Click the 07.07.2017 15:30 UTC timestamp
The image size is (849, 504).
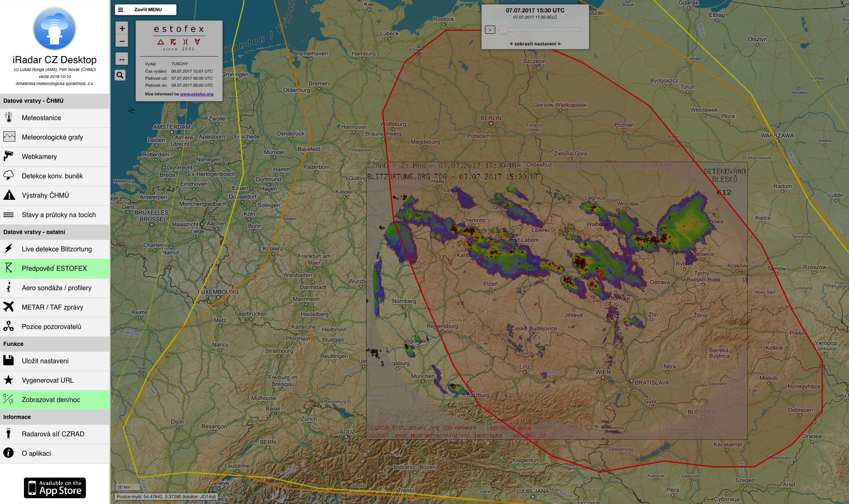tap(535, 10)
